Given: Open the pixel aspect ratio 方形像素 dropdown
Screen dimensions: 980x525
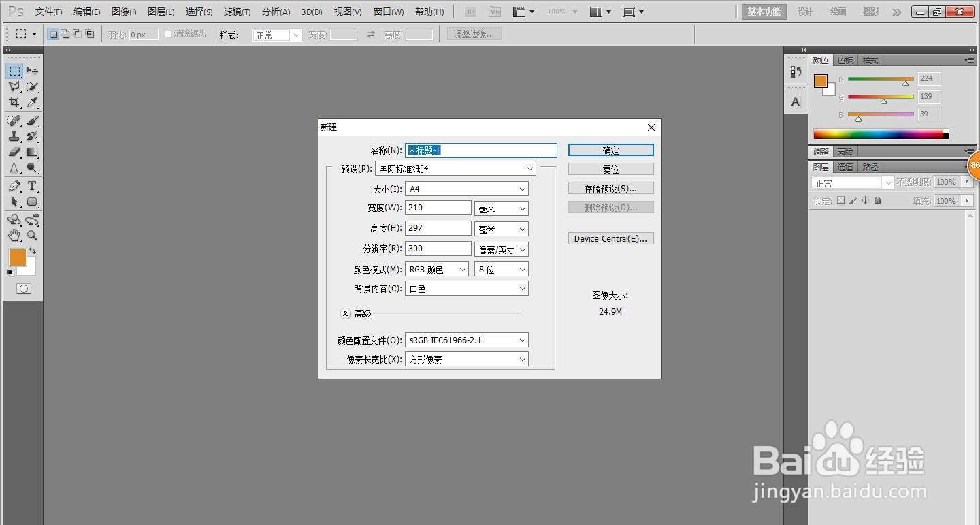Looking at the screenshot, I should [x=467, y=360].
